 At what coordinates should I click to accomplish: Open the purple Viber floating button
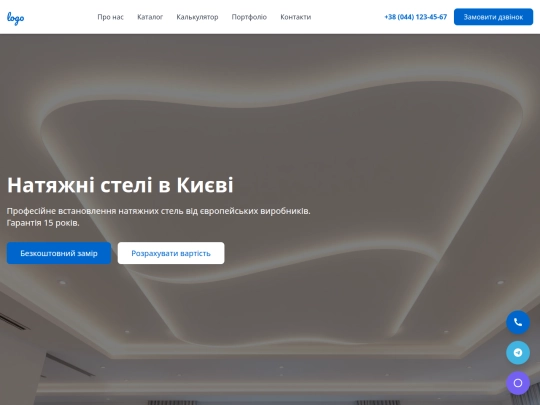click(x=518, y=383)
